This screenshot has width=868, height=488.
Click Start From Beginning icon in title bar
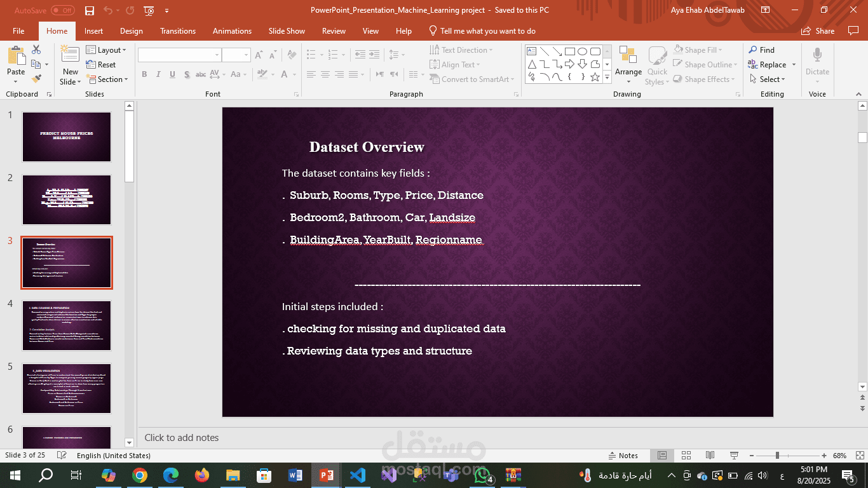coord(149,11)
